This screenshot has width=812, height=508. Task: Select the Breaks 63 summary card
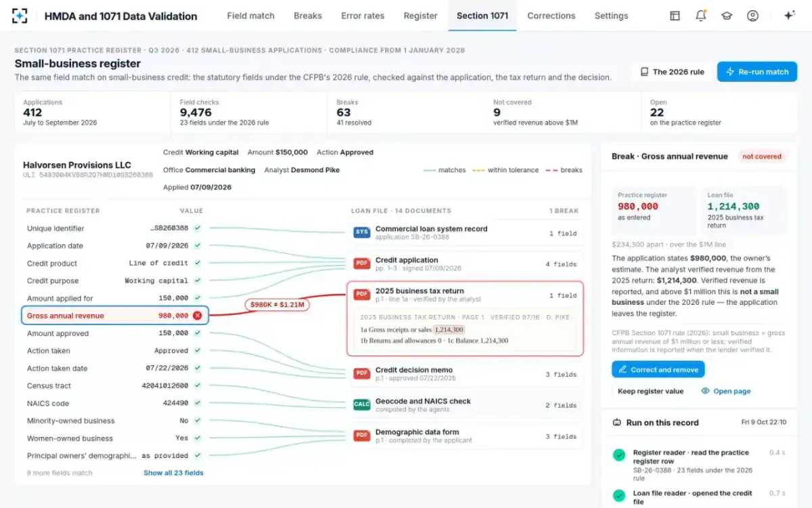406,112
